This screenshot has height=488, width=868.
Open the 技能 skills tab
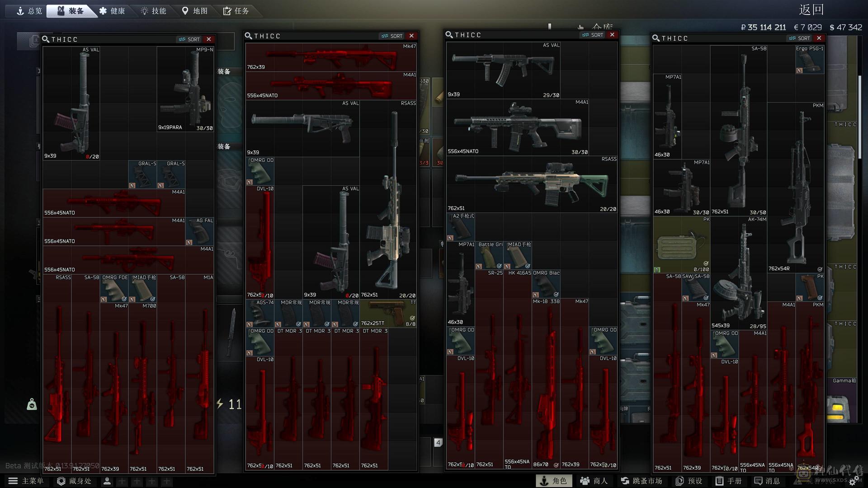154,11
